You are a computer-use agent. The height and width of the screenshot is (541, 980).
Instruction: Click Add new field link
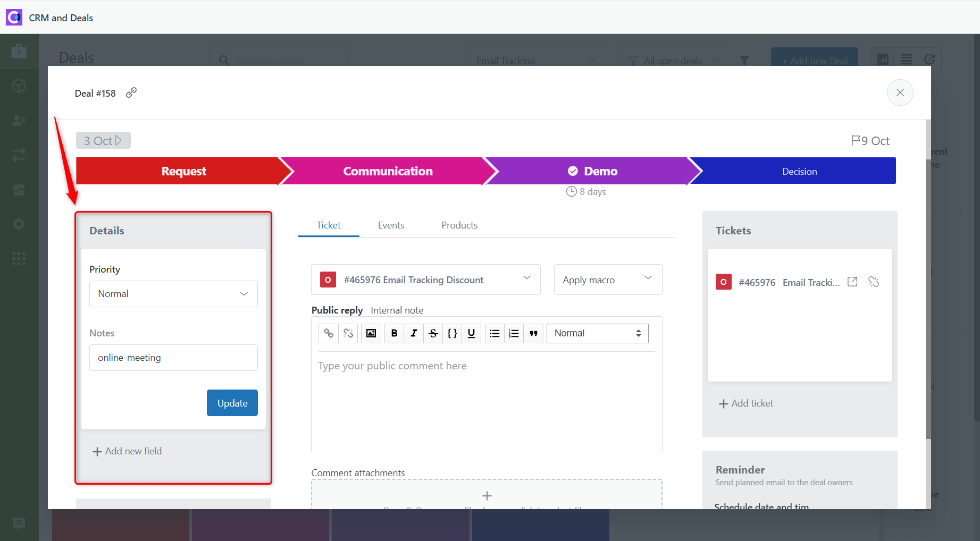(x=127, y=451)
